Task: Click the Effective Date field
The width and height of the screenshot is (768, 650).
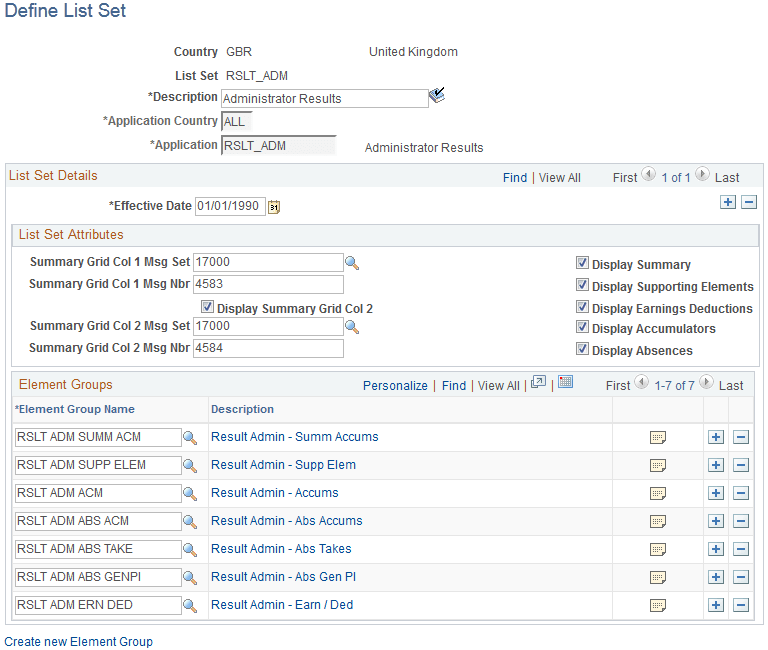Action: (x=230, y=206)
